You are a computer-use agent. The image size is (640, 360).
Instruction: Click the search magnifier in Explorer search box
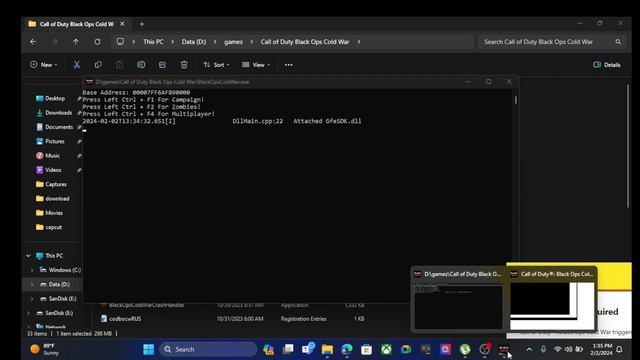618,42
